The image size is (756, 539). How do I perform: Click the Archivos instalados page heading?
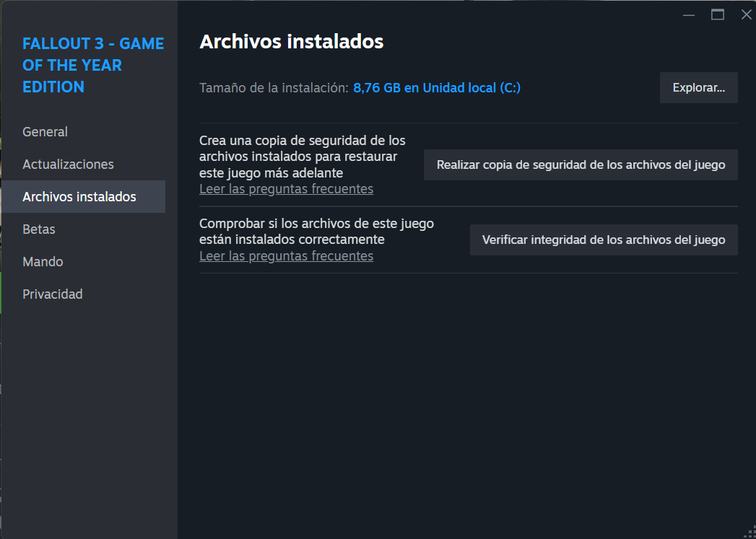click(x=291, y=42)
